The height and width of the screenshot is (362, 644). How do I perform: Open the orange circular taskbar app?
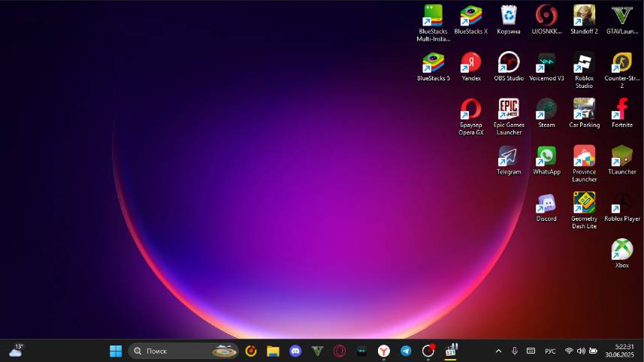[251, 351]
